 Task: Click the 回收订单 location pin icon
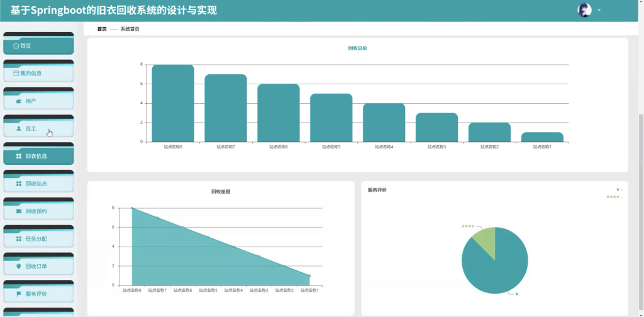18,266
